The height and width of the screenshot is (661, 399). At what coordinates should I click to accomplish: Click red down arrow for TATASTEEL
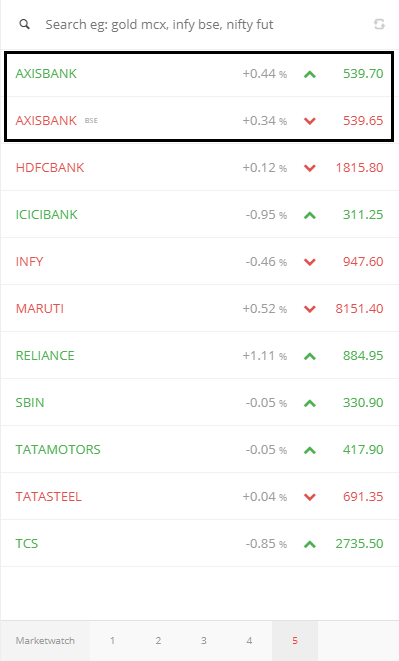310,497
